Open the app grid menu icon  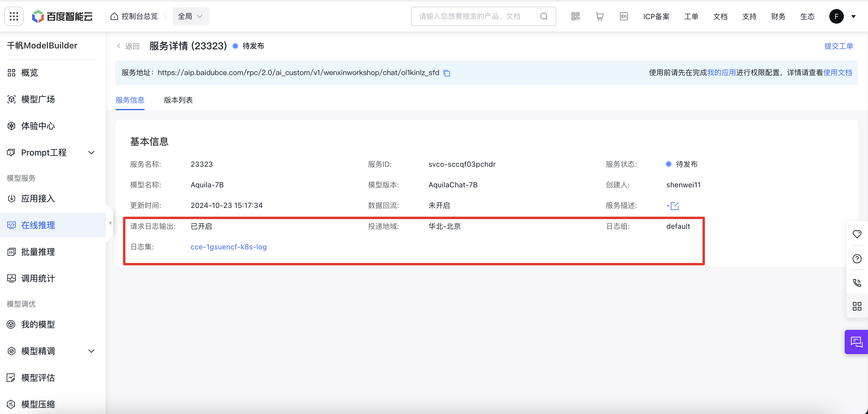coord(14,16)
